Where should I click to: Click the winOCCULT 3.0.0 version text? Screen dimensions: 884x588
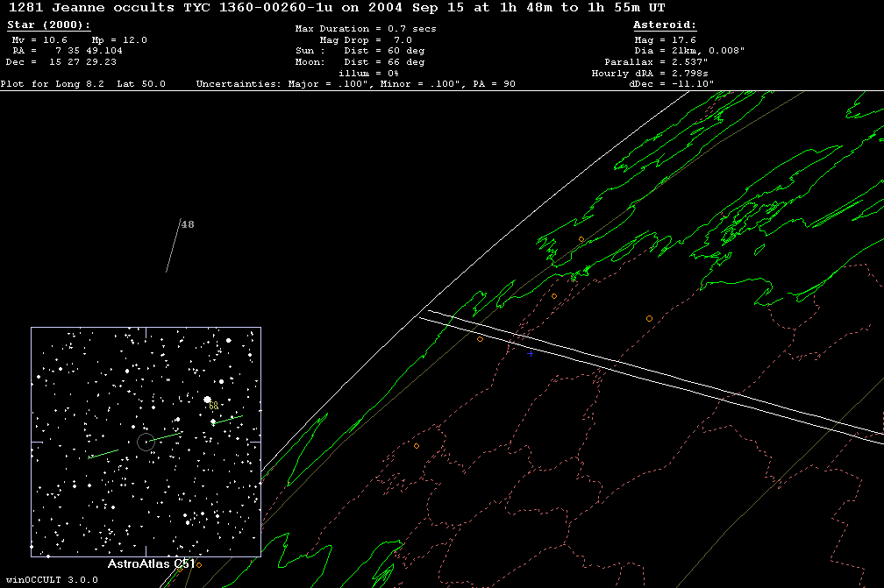(49, 580)
